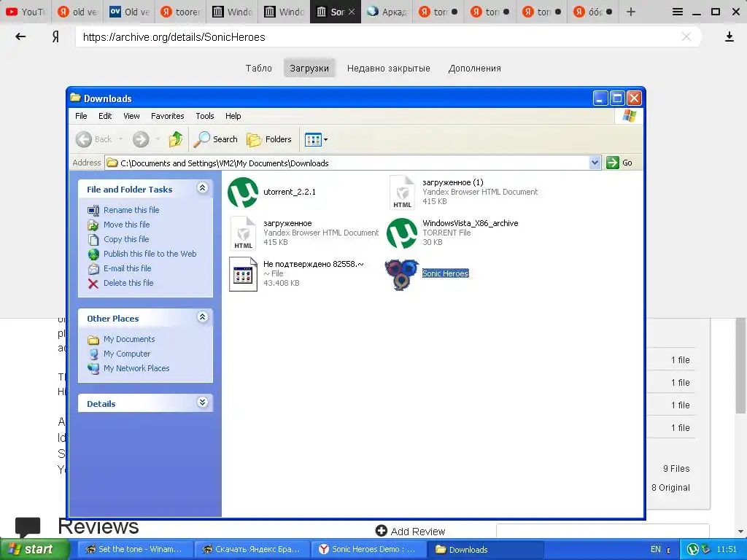Go up one folder level
This screenshot has height=560, width=747.
175,139
